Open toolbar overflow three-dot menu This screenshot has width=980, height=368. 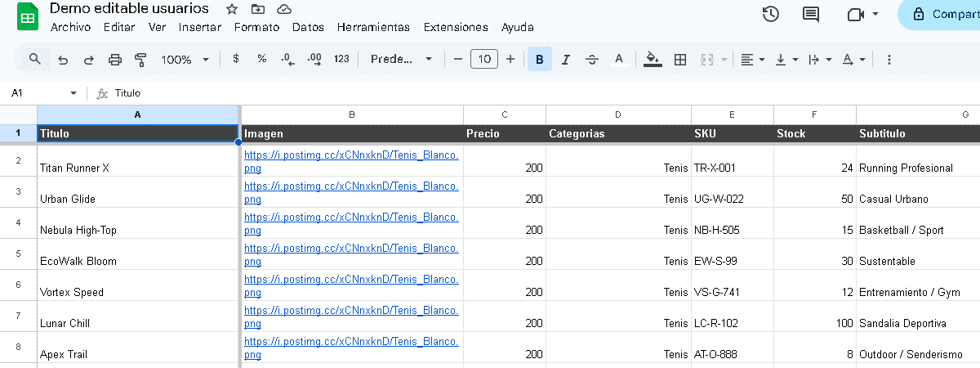click(x=889, y=59)
